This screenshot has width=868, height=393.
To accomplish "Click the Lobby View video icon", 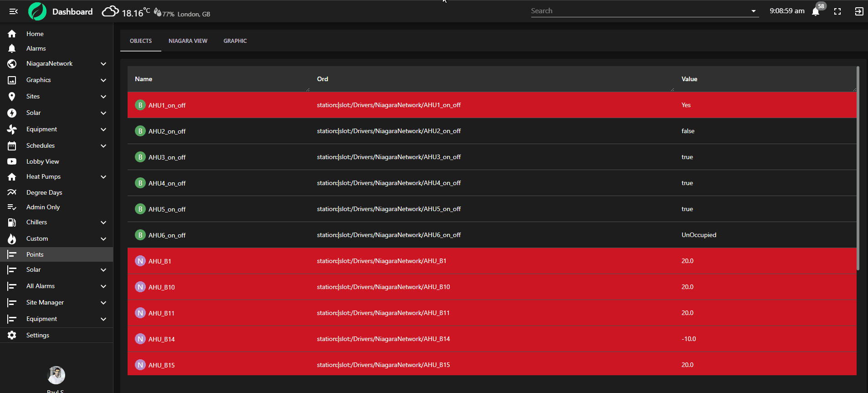I will tap(12, 161).
